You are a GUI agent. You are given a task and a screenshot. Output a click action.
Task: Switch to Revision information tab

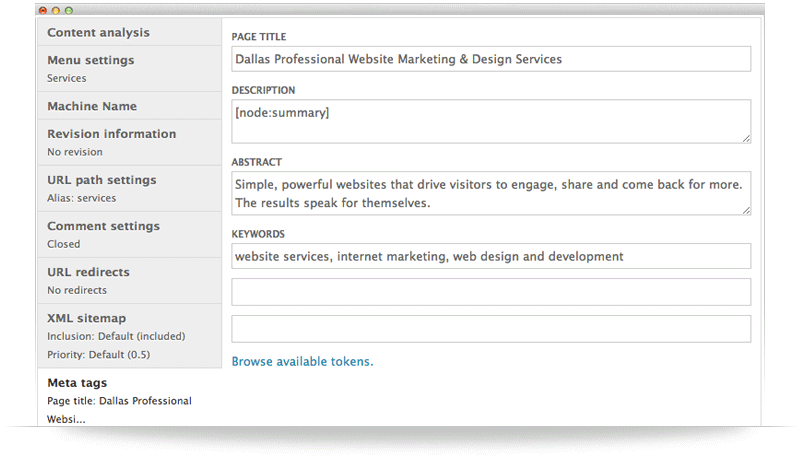[130, 143]
